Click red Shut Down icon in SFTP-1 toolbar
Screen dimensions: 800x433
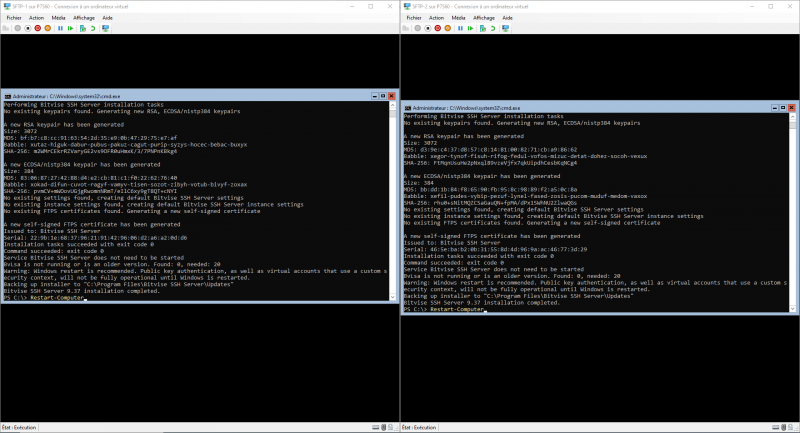[39, 28]
